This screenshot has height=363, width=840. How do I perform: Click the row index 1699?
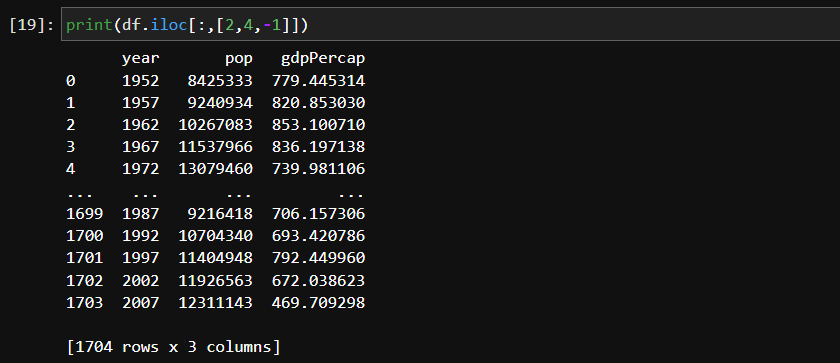point(85,214)
